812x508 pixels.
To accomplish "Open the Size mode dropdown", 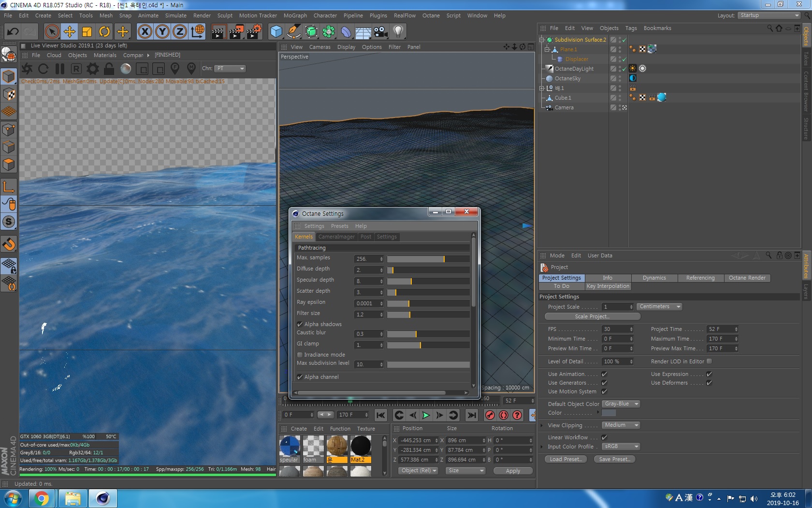I will 465,471.
